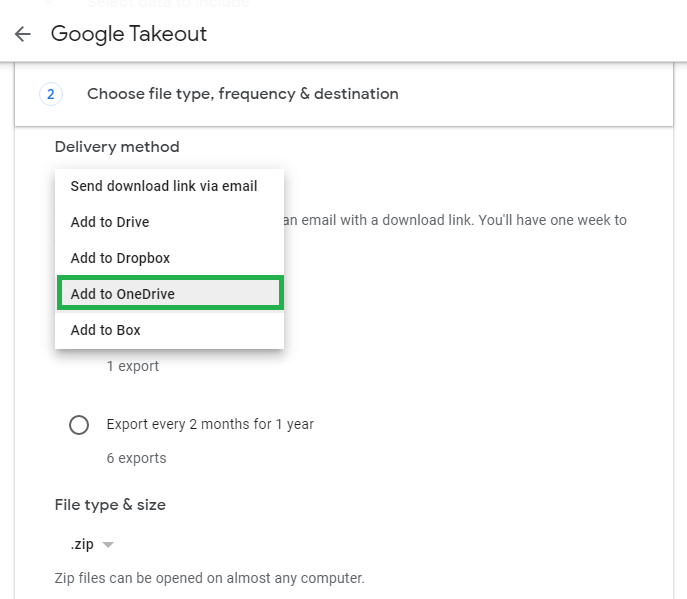The width and height of the screenshot is (687, 599).
Task: Click the Google Takeout title text
Action: click(129, 34)
